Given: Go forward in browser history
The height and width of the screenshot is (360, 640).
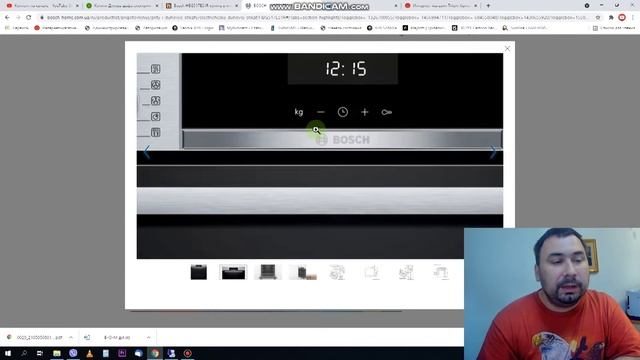Looking at the screenshot, I should point(18,18).
